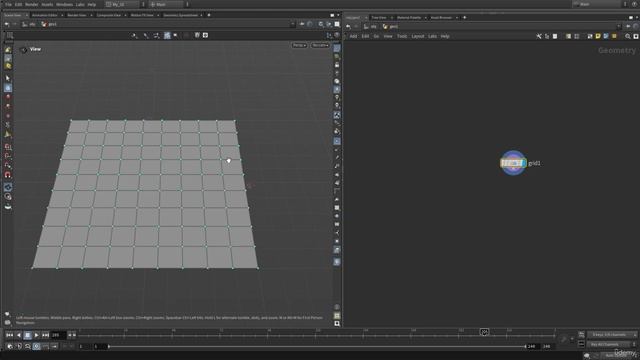Image resolution: width=640 pixels, height=360 pixels.
Task: Click grid1 in the network editor path bar
Action: coord(391,27)
